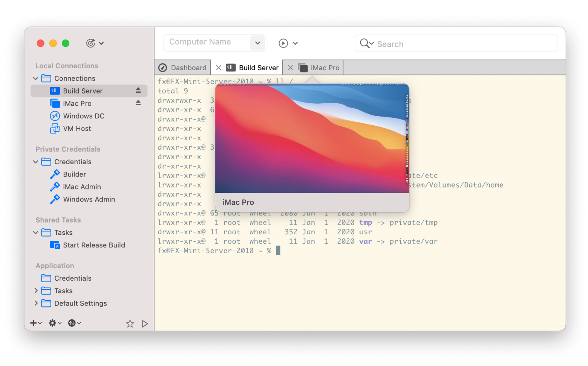
Task: Disconnect iMac Pro with eject icon
Action: coord(138,103)
